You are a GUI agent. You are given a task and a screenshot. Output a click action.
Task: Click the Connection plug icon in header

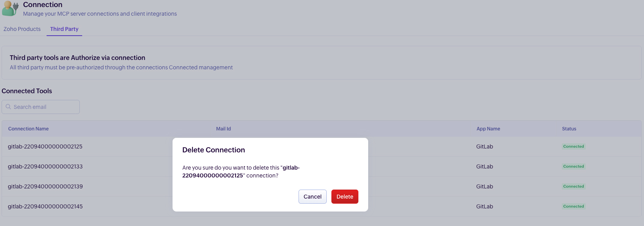coord(10,9)
